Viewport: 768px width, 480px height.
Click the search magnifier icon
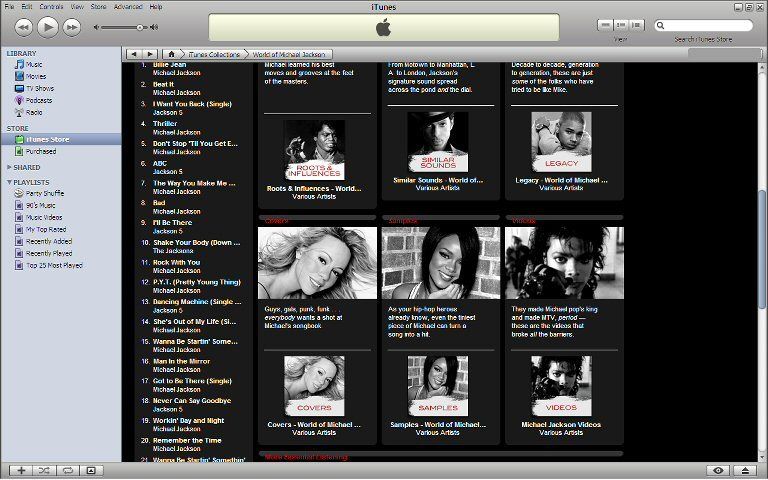[660, 25]
